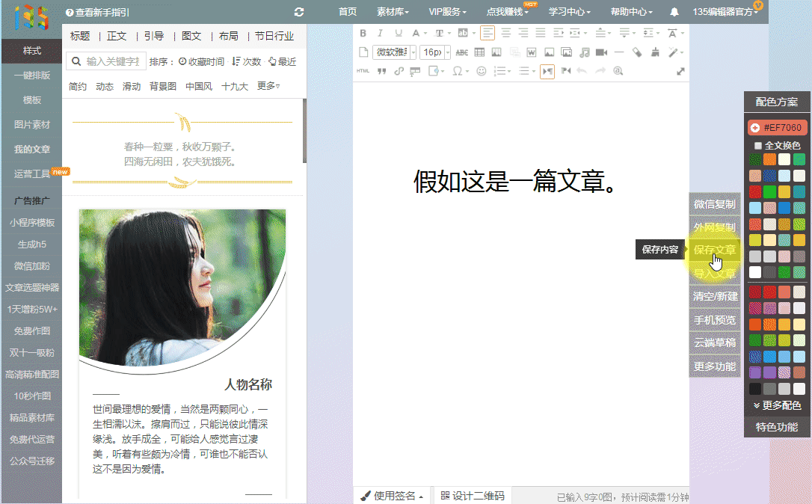Open the HTML source view
This screenshot has width=812, height=504.
(363, 71)
